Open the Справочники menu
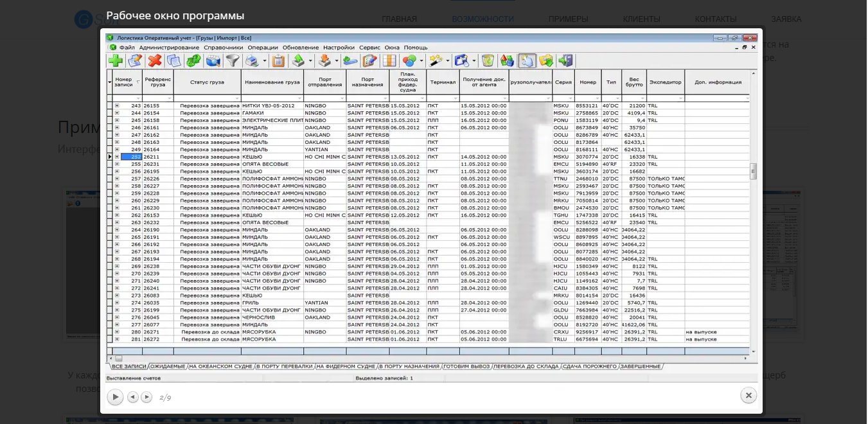 pos(223,48)
